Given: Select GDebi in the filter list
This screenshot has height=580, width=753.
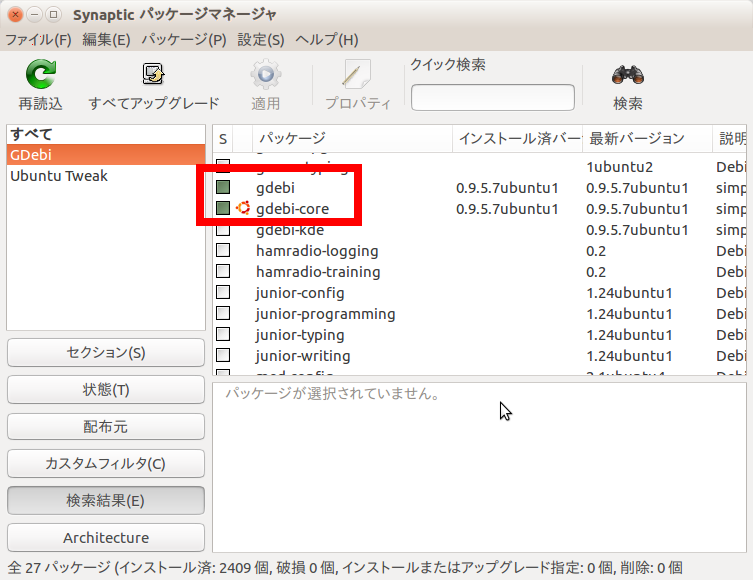Looking at the screenshot, I should point(106,155).
